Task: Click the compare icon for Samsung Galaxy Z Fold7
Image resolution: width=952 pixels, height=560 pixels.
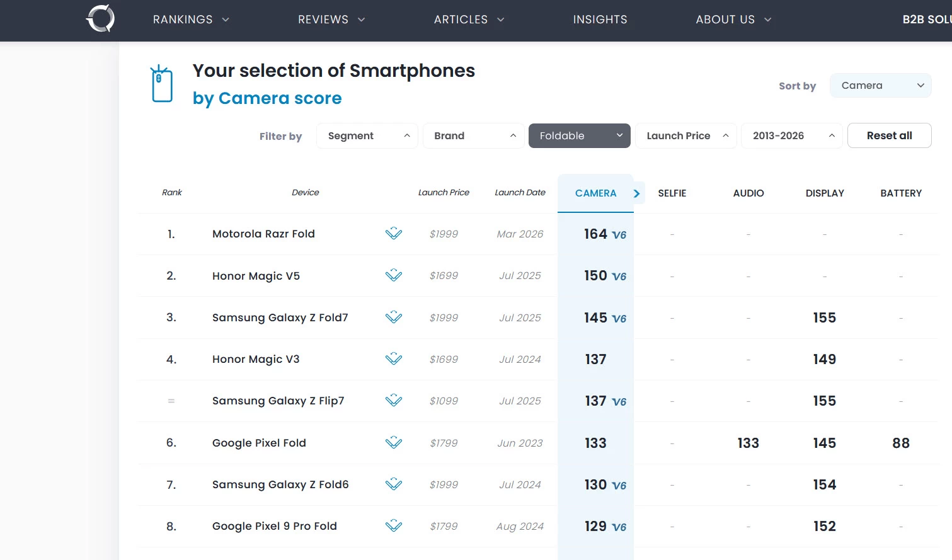Action: point(394,317)
